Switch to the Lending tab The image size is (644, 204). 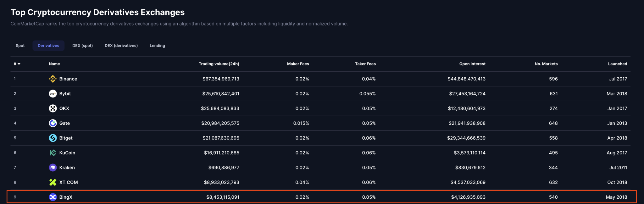pyautogui.click(x=157, y=46)
